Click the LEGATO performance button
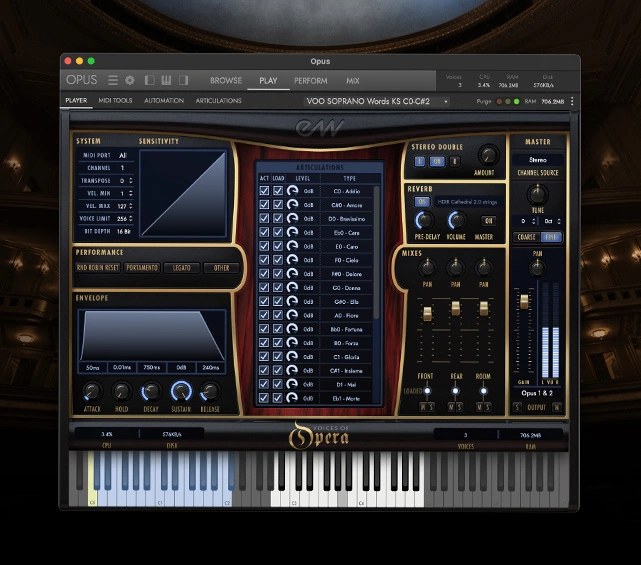The height and width of the screenshot is (565, 641). [x=182, y=268]
